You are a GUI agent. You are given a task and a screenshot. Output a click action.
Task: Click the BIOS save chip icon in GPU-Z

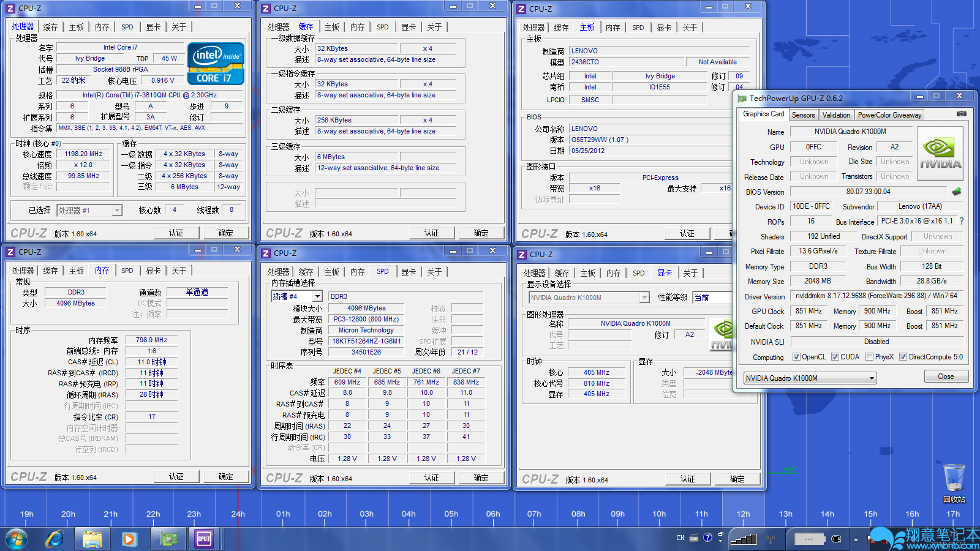pyautogui.click(x=957, y=192)
